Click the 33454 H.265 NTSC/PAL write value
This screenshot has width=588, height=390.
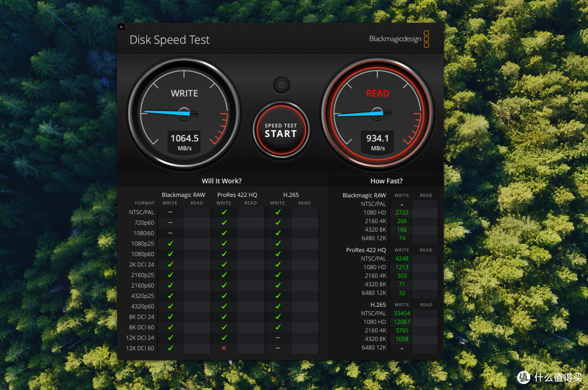402,313
